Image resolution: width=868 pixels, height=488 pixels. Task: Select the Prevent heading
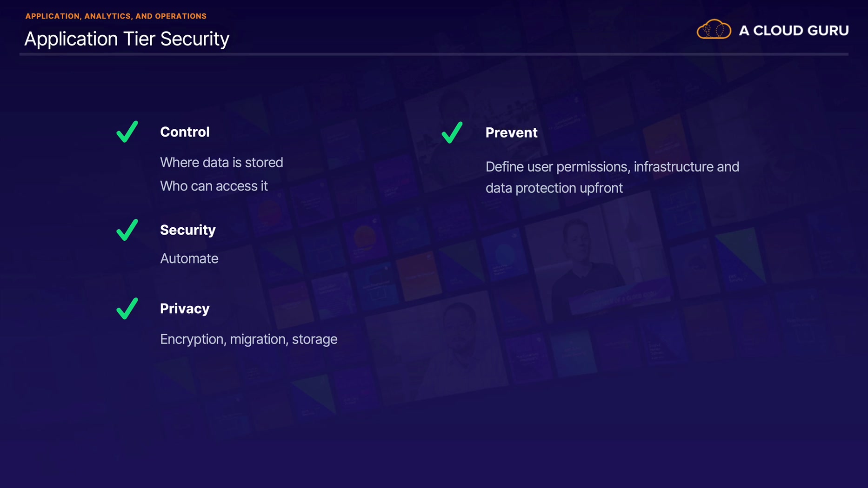pyautogui.click(x=511, y=133)
